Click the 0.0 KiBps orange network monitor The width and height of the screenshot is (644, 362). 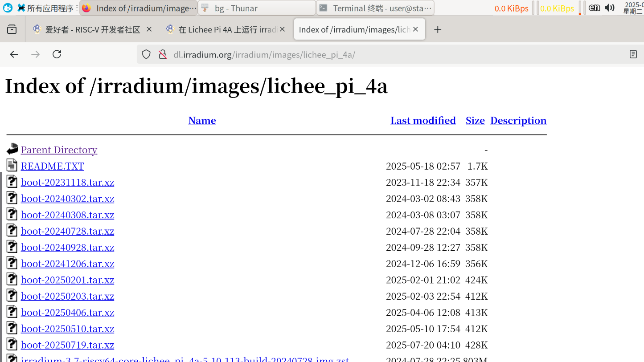click(511, 8)
